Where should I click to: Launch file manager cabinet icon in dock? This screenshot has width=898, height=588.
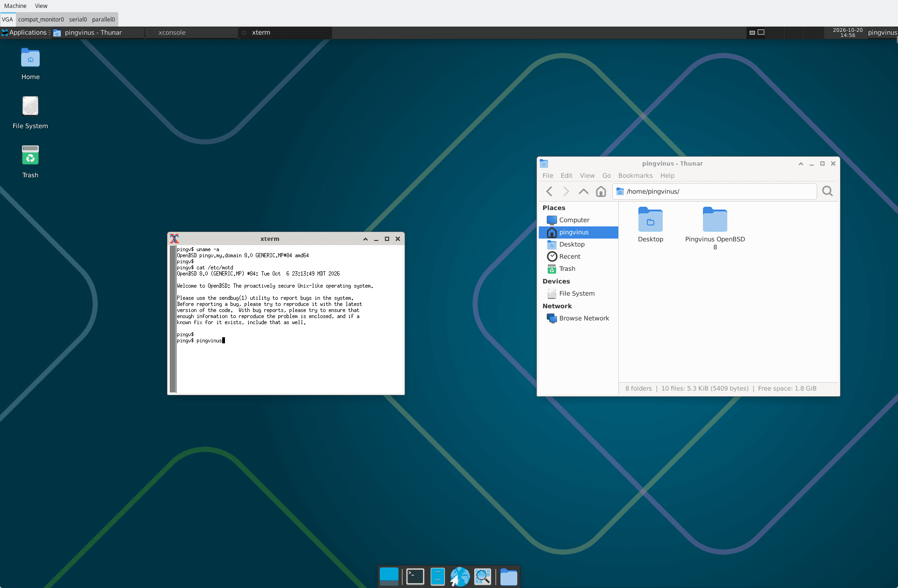click(437, 577)
